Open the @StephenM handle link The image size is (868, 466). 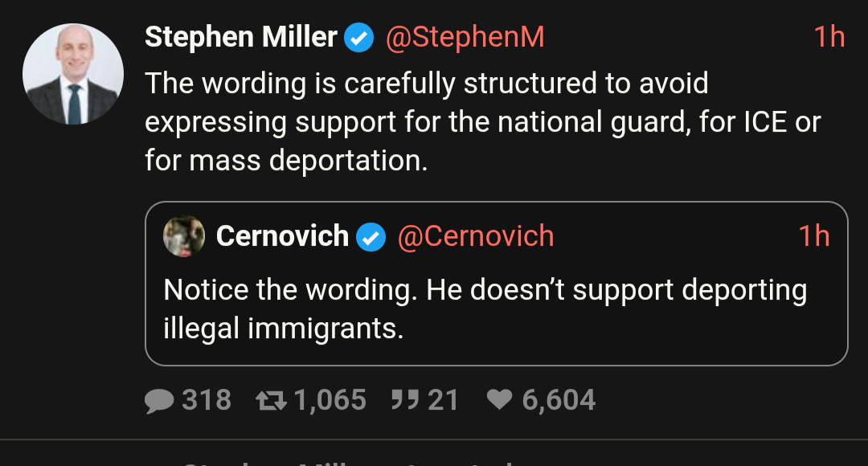(465, 38)
